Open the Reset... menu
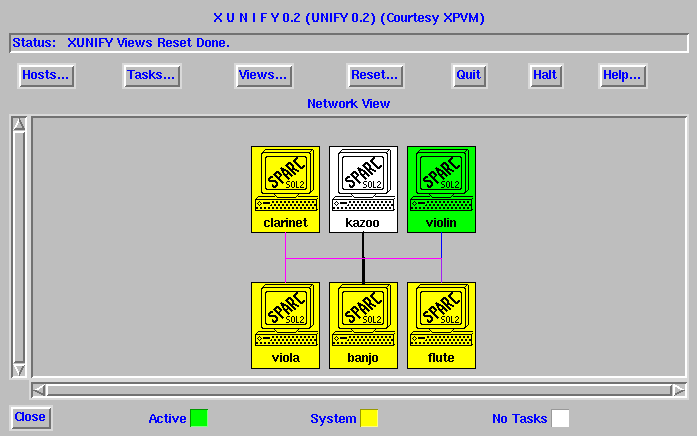The width and height of the screenshot is (697, 436). (x=375, y=76)
